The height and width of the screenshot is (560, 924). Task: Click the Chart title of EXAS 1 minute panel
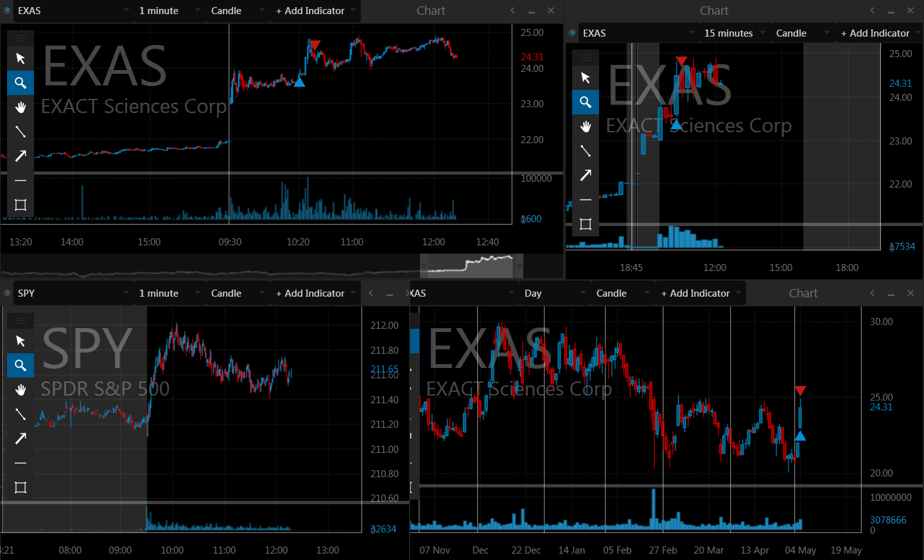coord(431,11)
